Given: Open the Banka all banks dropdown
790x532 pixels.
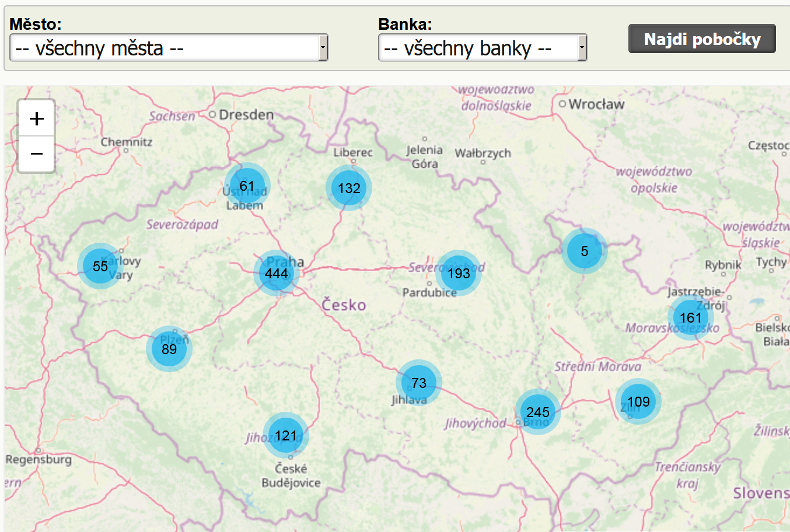Looking at the screenshot, I should 483,48.
